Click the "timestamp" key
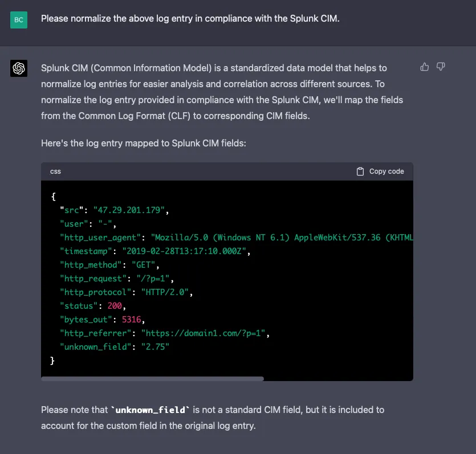Image resolution: width=476 pixels, height=454 pixels. pyautogui.click(x=86, y=251)
